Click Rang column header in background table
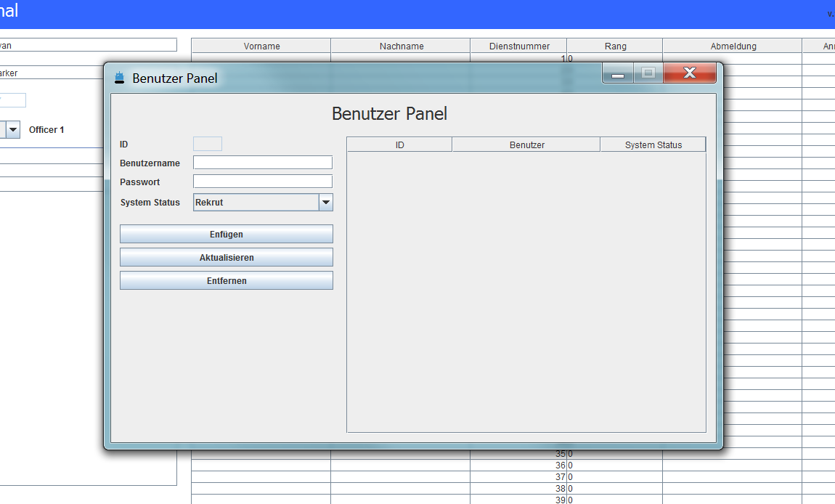This screenshot has width=835, height=504. pyautogui.click(x=615, y=46)
